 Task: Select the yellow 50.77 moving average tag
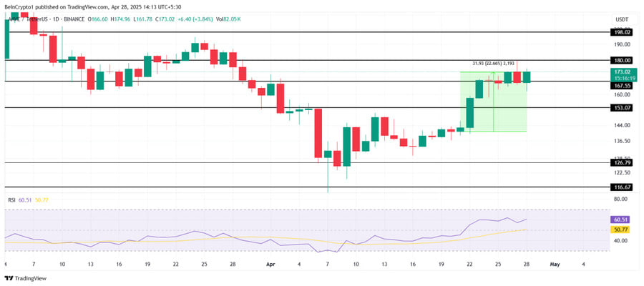coord(618,230)
